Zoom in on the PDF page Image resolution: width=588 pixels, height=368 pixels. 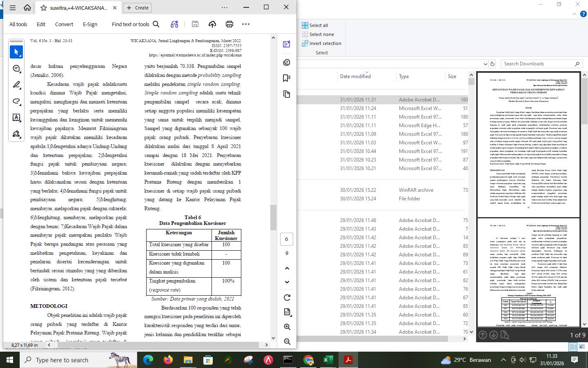click(287, 327)
